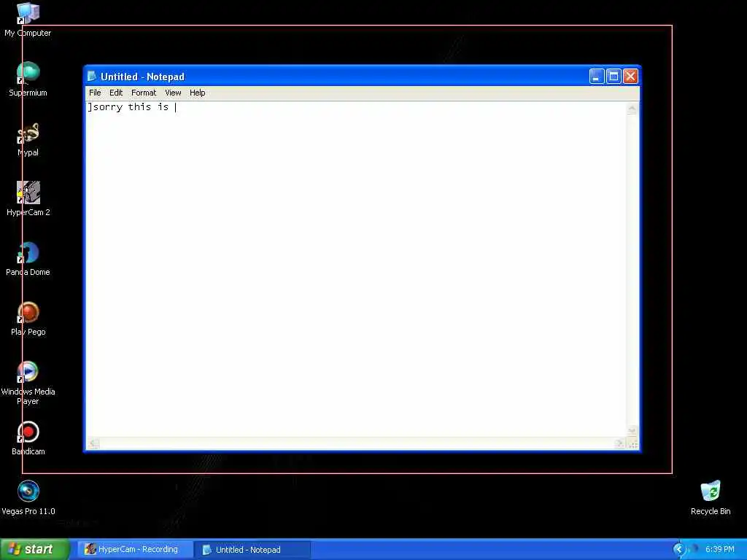Open the Edit menu in Notepad

[x=116, y=93]
